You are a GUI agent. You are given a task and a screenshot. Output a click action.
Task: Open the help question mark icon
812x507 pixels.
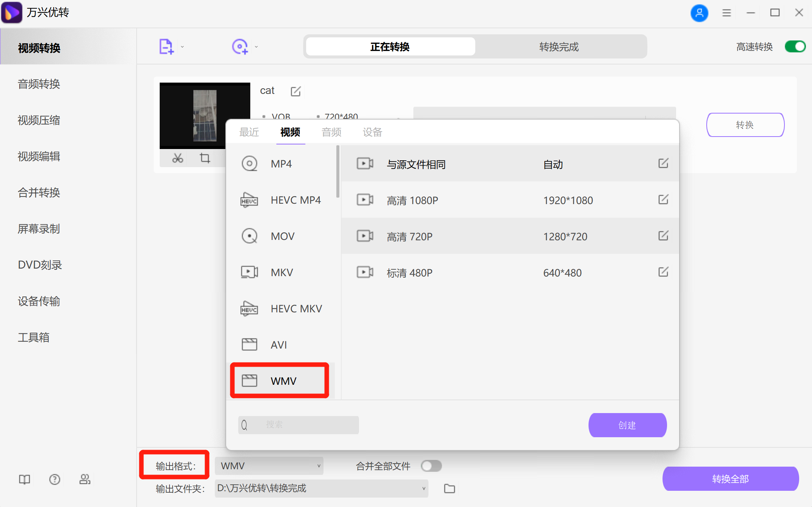[54, 479]
